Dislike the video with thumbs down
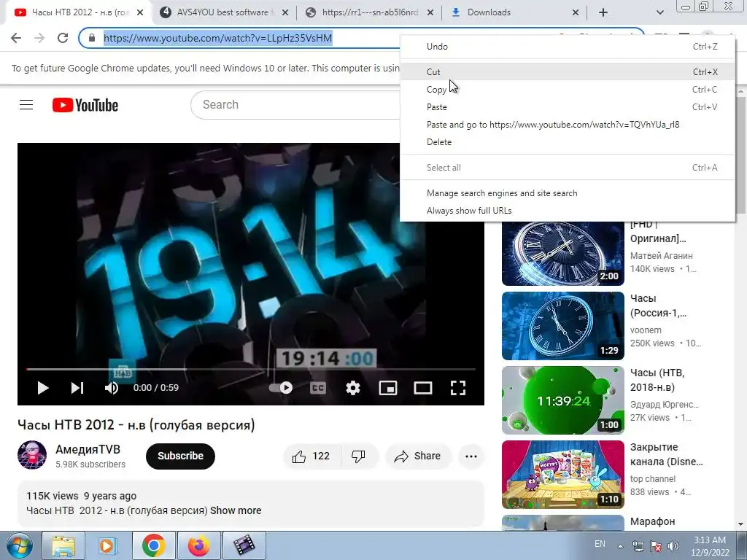747x560 pixels. coord(359,456)
